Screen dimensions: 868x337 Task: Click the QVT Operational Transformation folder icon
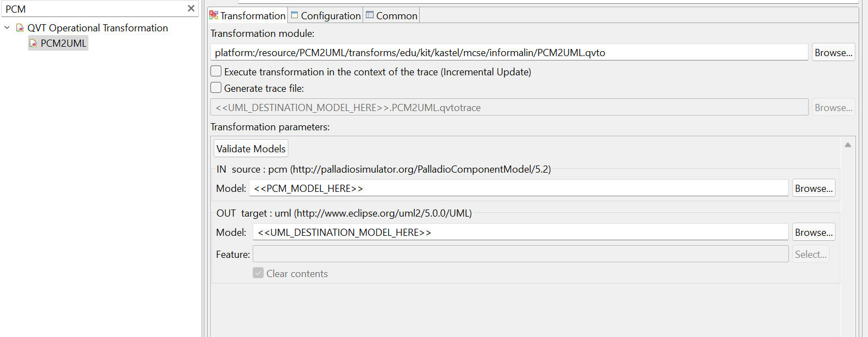(x=20, y=27)
